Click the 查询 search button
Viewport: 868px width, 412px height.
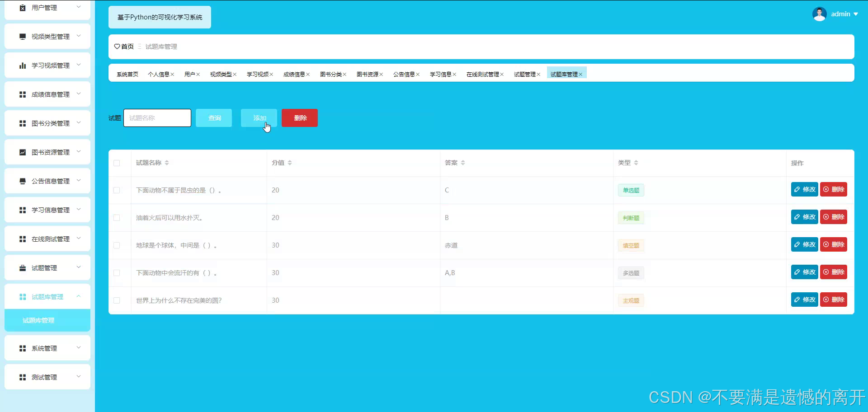pyautogui.click(x=214, y=118)
